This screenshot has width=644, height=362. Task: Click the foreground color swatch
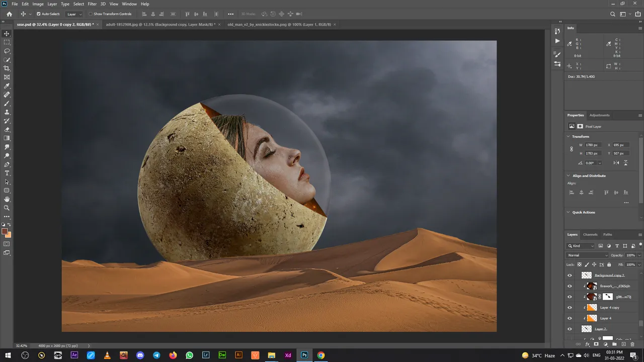point(5,232)
